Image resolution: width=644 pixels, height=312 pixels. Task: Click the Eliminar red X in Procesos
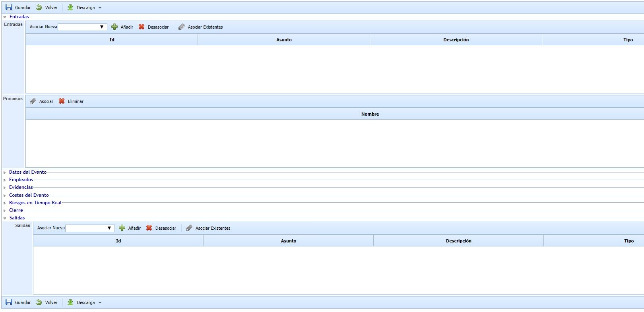pyautogui.click(x=62, y=101)
